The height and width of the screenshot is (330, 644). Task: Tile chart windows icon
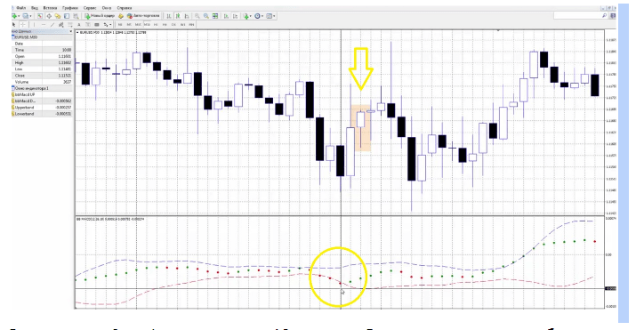(x=214, y=16)
